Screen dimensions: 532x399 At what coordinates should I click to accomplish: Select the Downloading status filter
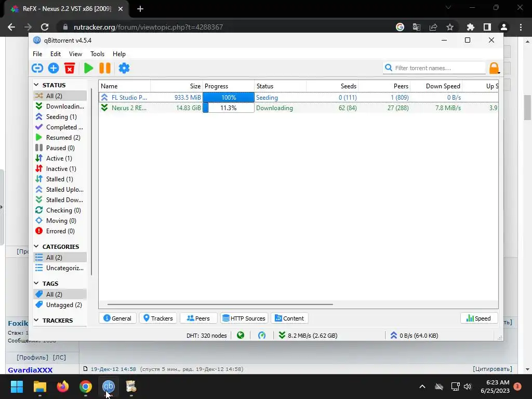coord(60,106)
